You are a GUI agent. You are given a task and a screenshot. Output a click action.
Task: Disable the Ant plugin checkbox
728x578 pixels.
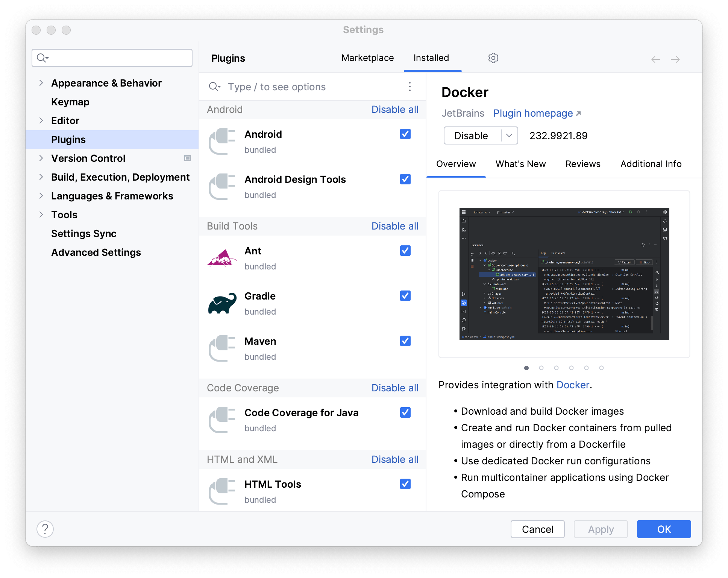[x=405, y=251]
